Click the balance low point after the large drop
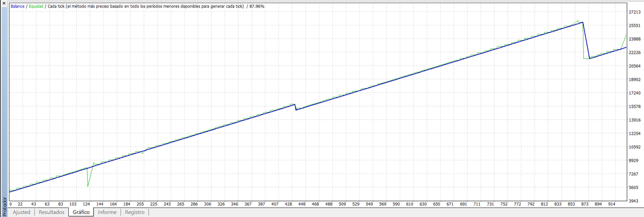The image size is (644, 217). pyautogui.click(x=589, y=58)
